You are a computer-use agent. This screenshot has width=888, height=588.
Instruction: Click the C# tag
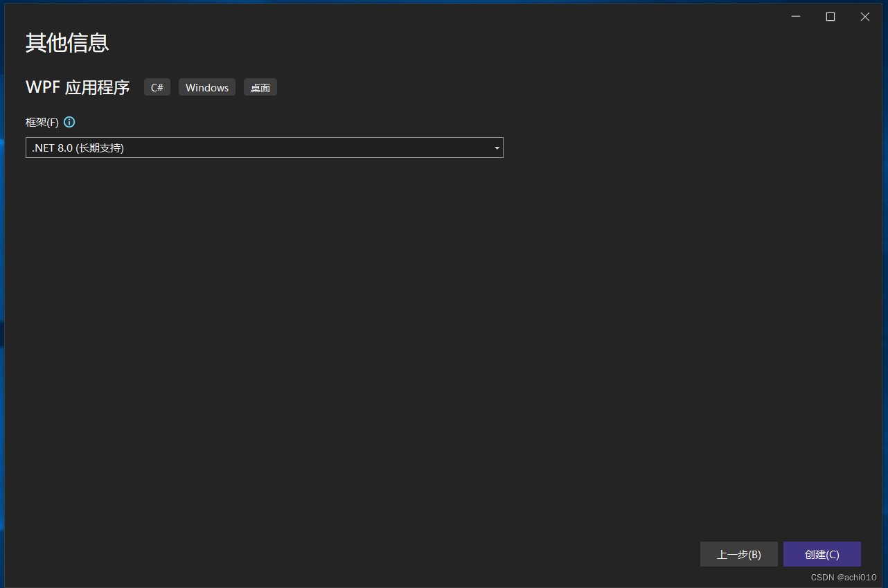point(157,87)
